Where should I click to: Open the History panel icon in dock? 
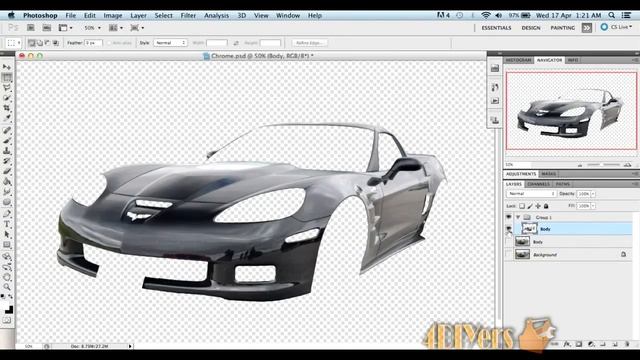click(x=495, y=87)
